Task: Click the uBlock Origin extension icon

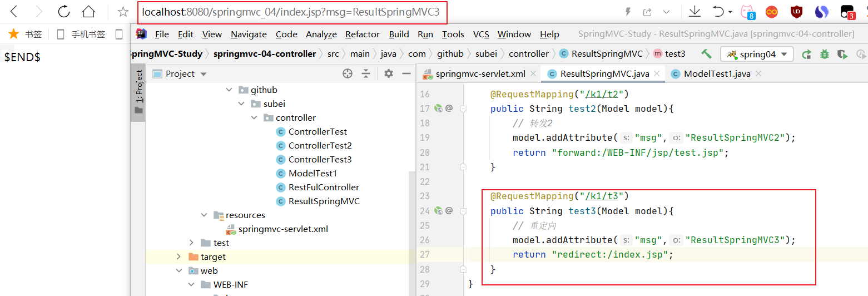Action: pos(796,12)
